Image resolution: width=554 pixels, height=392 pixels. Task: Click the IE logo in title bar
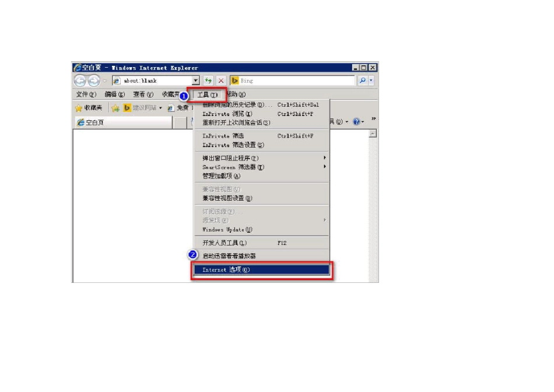click(78, 67)
